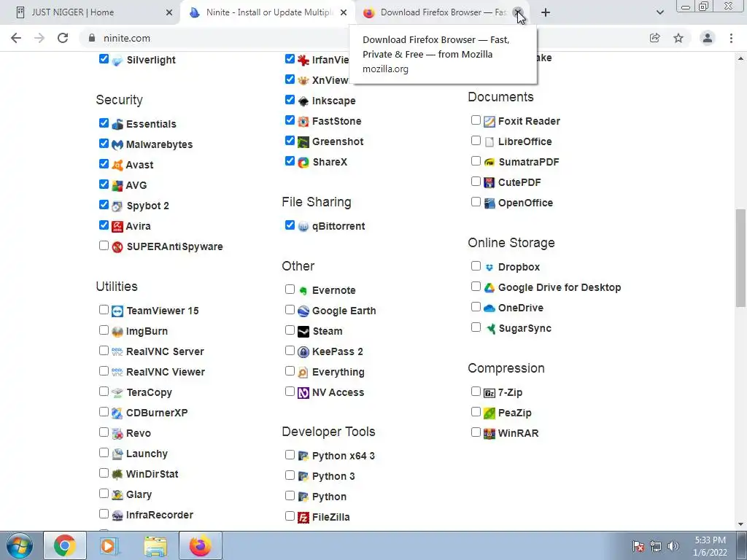This screenshot has height=560, width=747.
Task: Bookmark this page with the star icon
Action: pyautogui.click(x=678, y=38)
